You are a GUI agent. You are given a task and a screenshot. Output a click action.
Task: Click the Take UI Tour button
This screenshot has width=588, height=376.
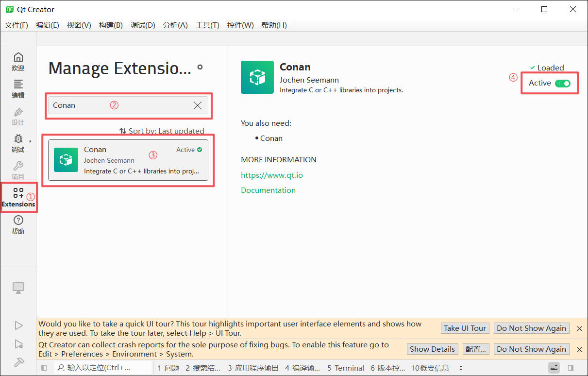pyautogui.click(x=465, y=328)
